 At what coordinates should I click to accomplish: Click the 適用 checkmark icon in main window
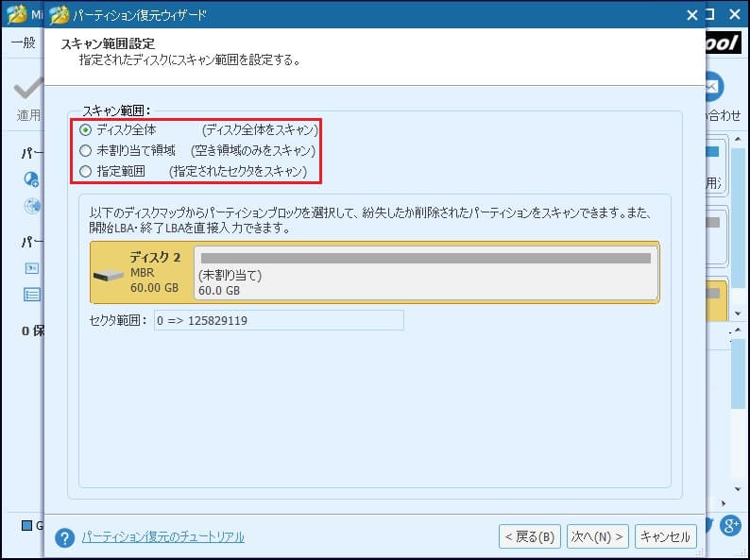[28, 89]
